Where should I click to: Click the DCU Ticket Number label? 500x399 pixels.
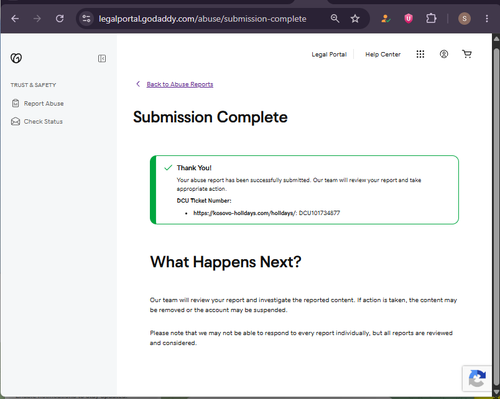point(204,201)
